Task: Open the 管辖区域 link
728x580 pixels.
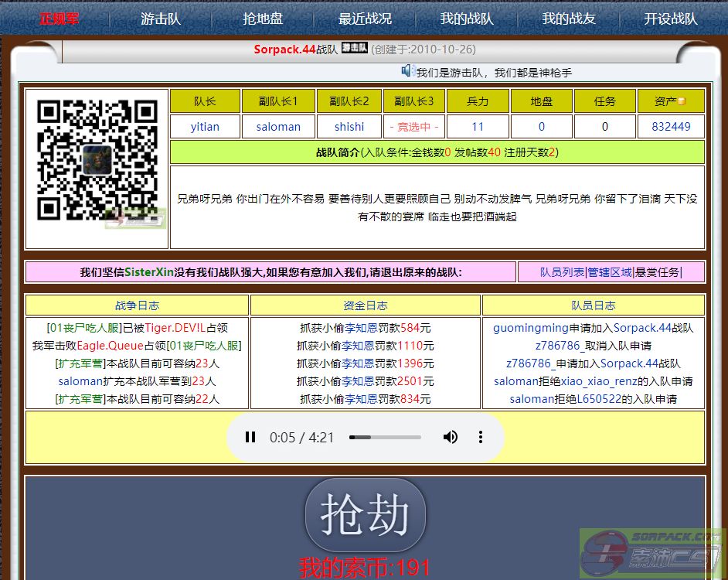Action: [610, 272]
